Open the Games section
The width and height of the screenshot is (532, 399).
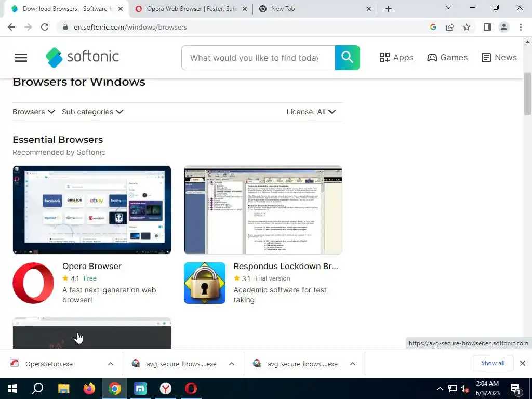[x=447, y=58]
